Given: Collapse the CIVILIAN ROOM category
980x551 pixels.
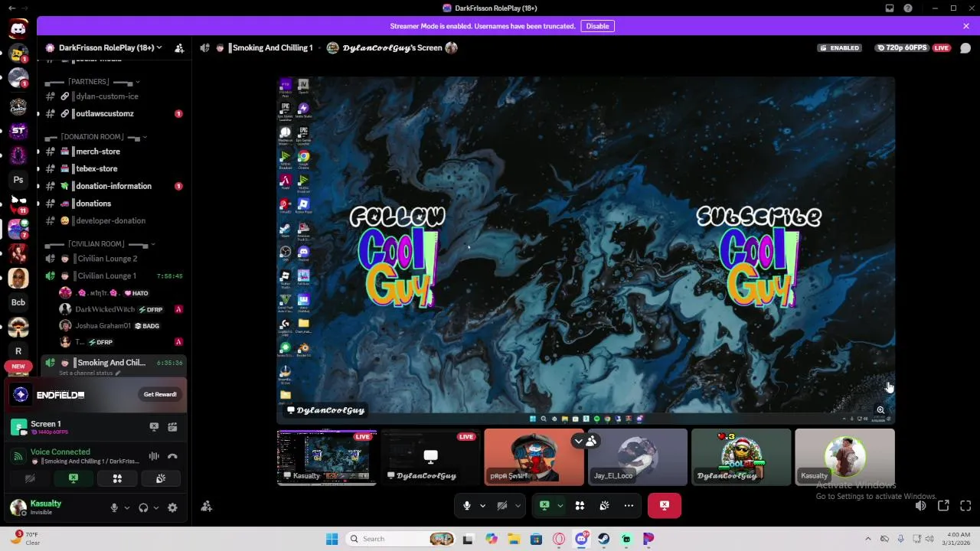Looking at the screenshot, I should [100, 244].
